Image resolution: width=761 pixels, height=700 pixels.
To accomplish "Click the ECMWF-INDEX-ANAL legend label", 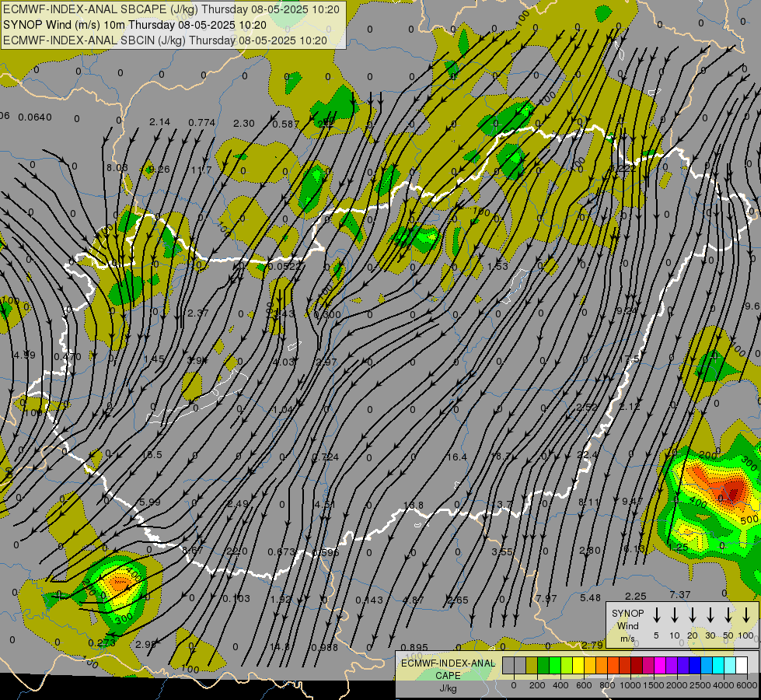I will click(x=448, y=663).
